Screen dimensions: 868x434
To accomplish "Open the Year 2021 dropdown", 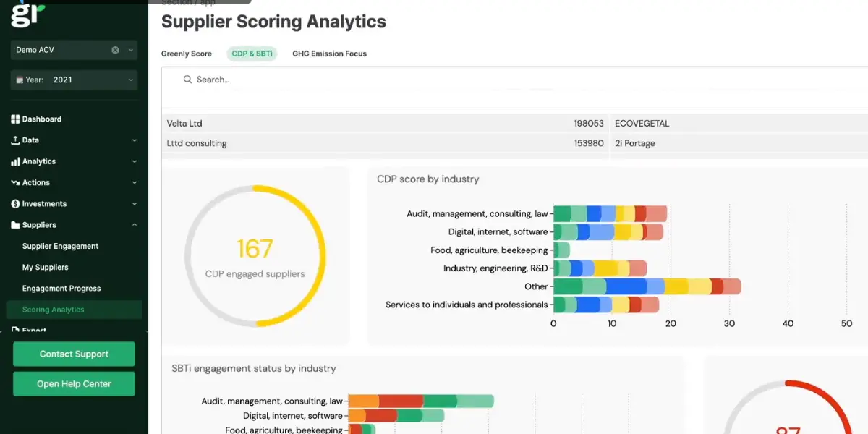I will coord(131,80).
